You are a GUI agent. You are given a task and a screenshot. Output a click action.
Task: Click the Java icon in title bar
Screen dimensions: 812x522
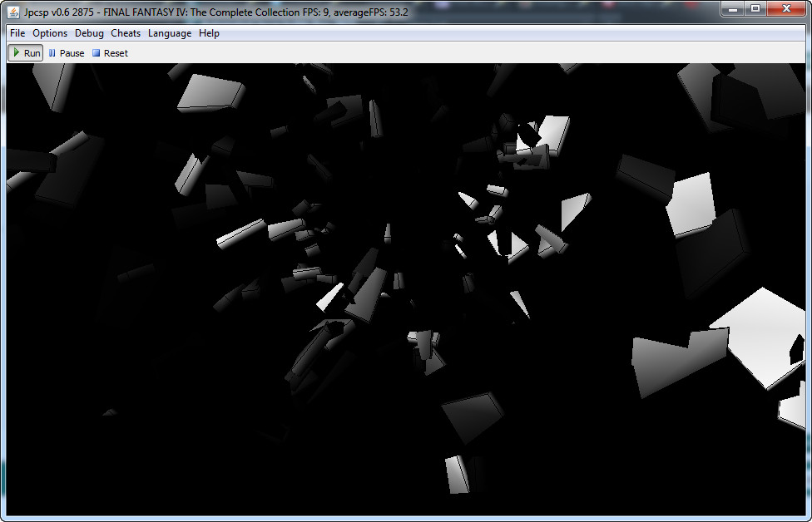click(13, 10)
